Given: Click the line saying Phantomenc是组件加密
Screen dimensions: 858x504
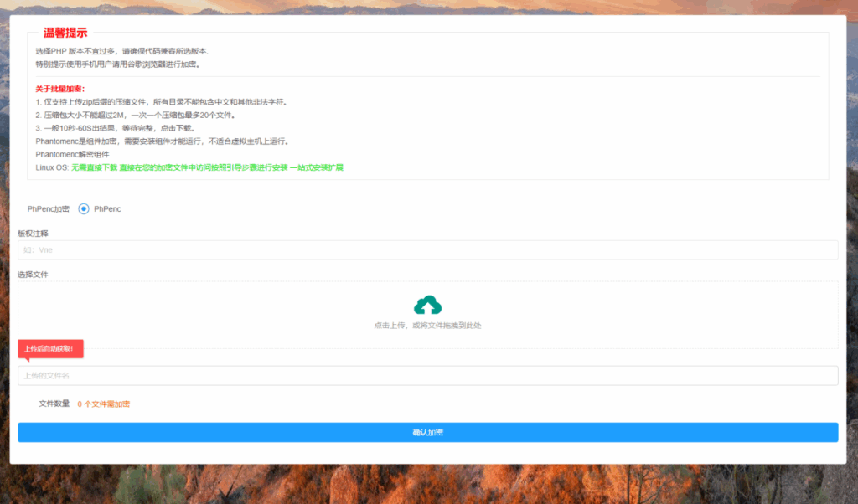Looking at the screenshot, I should (163, 141).
